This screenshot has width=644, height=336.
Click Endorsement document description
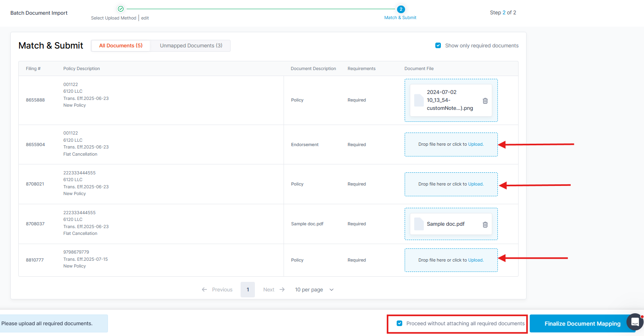point(305,145)
